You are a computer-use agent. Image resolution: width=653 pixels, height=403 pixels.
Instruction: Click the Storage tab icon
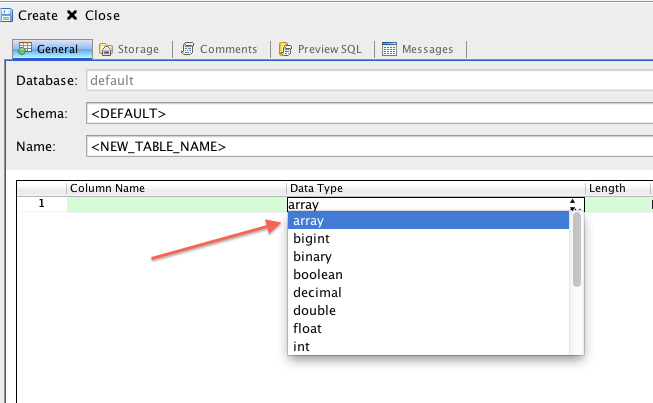pyautogui.click(x=106, y=49)
